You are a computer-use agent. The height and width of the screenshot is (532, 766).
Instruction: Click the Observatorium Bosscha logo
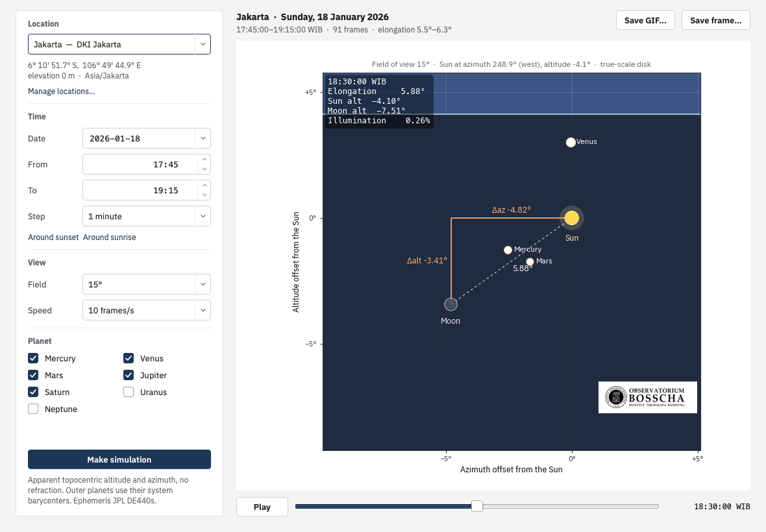(648, 397)
